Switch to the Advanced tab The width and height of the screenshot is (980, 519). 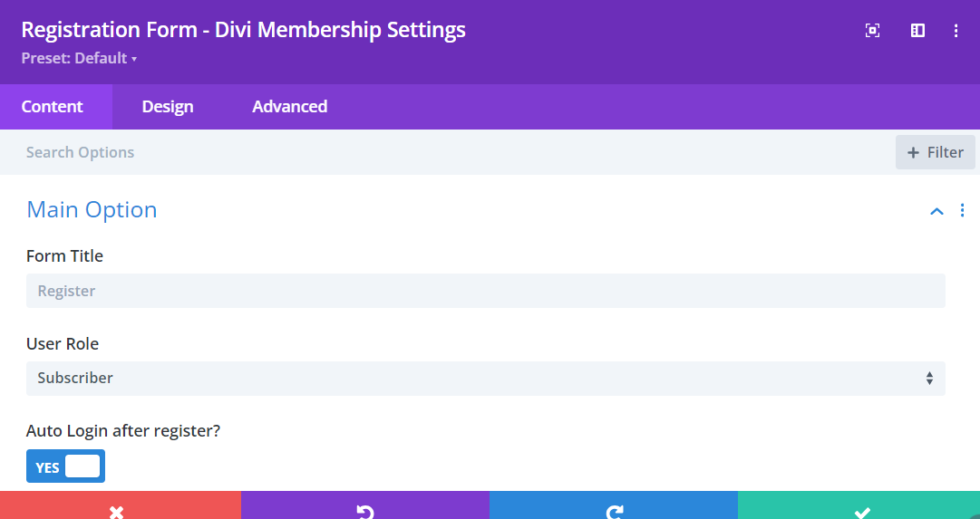[x=289, y=107]
